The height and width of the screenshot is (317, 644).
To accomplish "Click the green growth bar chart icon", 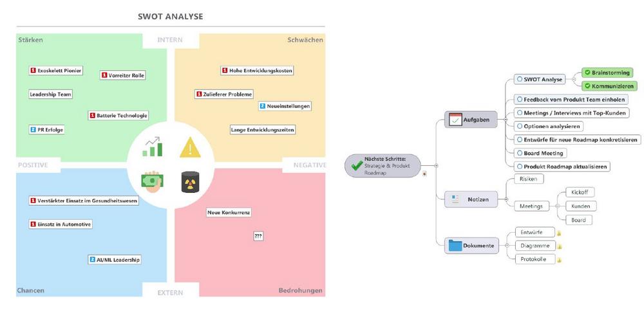I will (153, 147).
